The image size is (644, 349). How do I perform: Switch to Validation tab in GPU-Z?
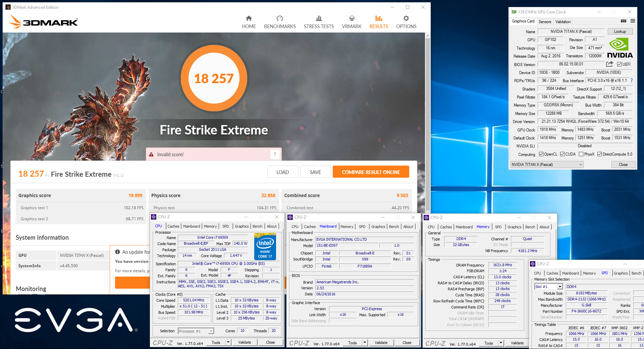click(x=563, y=22)
